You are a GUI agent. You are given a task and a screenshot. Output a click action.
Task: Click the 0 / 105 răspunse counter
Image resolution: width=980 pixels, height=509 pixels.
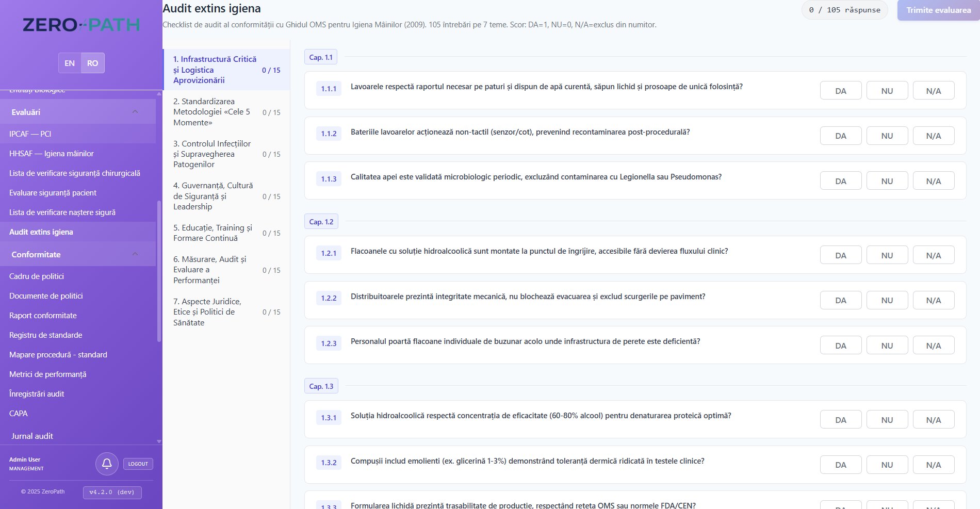(x=844, y=9)
